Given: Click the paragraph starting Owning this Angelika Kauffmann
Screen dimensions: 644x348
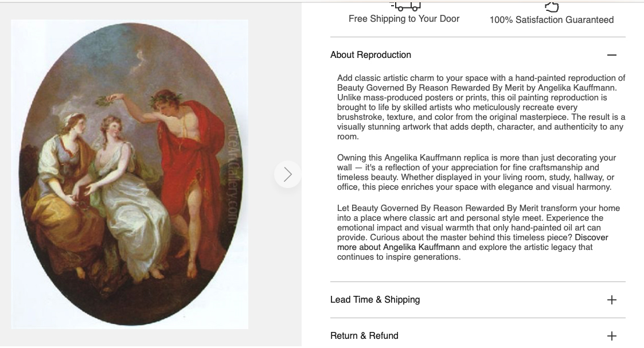Looking at the screenshot, I should coord(477,173).
